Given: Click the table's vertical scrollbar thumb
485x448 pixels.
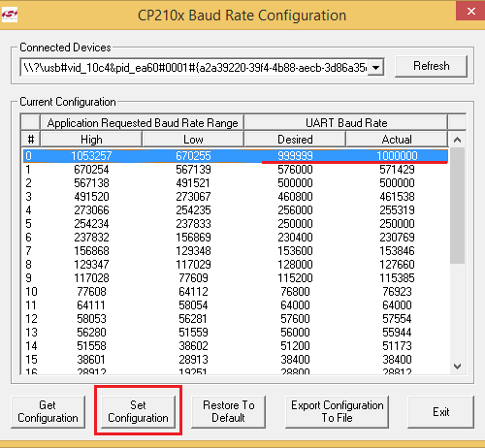Looking at the screenshot, I should click(x=457, y=206).
